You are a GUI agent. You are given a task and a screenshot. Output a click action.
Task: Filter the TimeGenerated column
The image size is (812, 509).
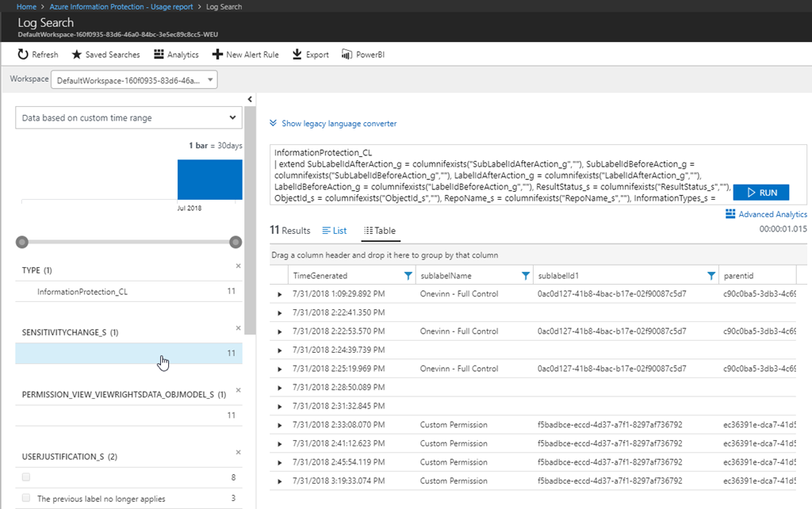tap(408, 276)
